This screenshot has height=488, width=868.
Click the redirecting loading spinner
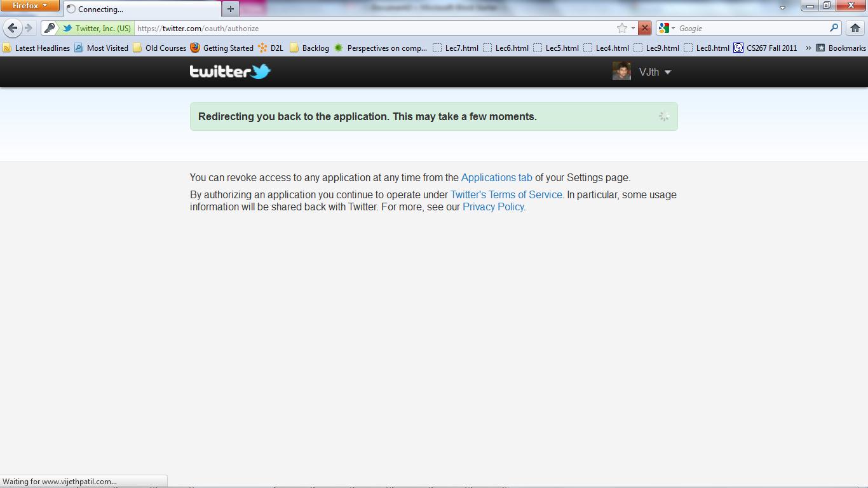663,116
